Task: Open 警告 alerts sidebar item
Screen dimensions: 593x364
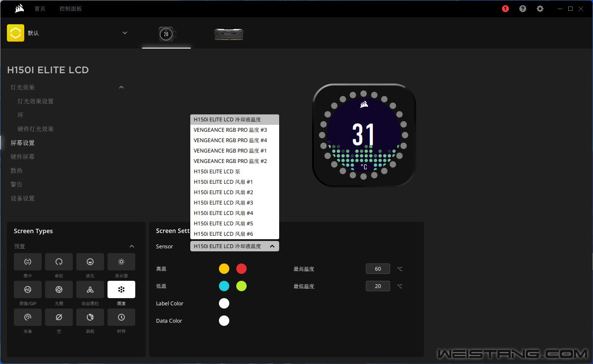Action: (16, 185)
